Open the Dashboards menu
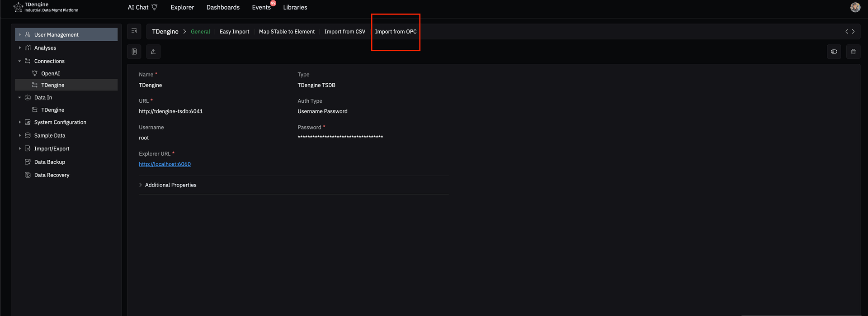This screenshot has height=316, width=868. [x=223, y=7]
